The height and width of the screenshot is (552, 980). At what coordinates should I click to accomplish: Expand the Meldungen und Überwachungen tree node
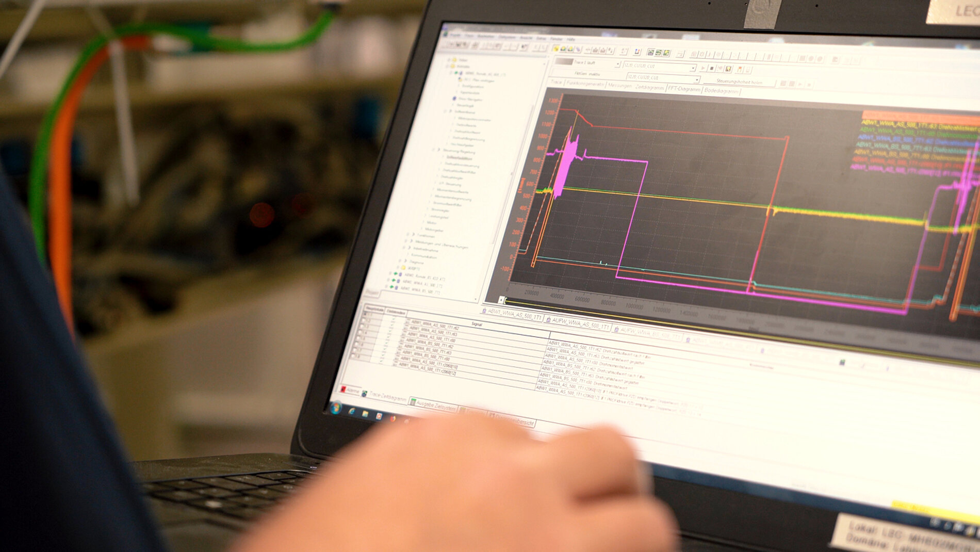[x=411, y=241]
